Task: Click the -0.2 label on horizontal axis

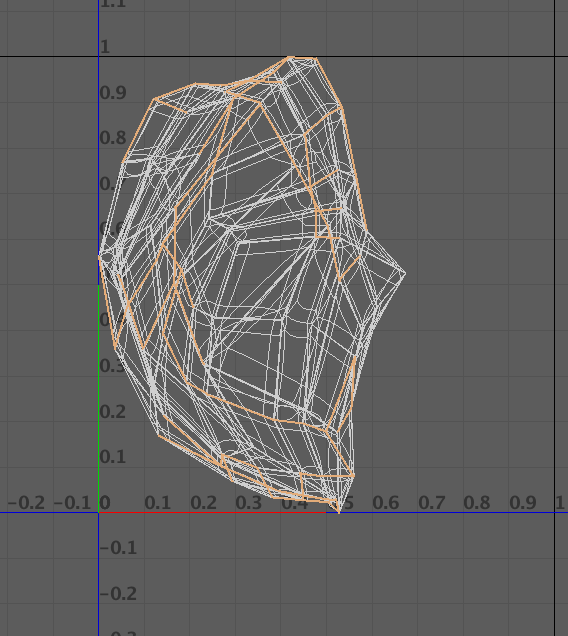Action: click(x=26, y=503)
